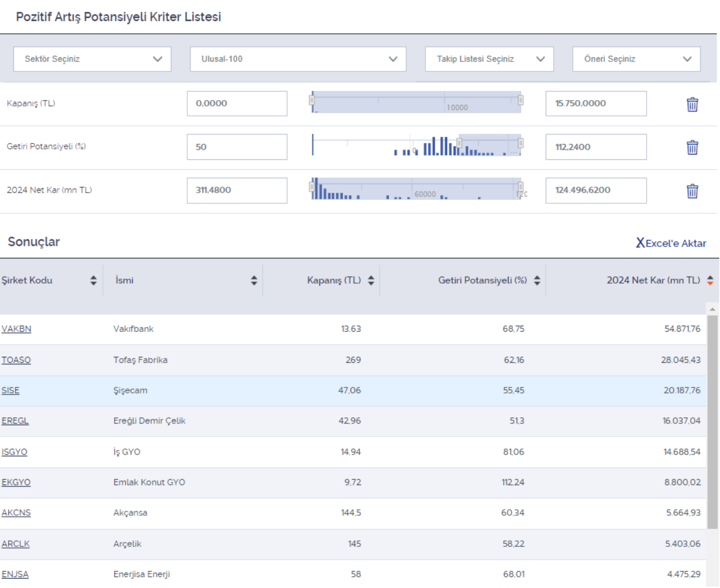
Task: Click the Getiri Potansiyeli slider right handle
Action: [520, 144]
